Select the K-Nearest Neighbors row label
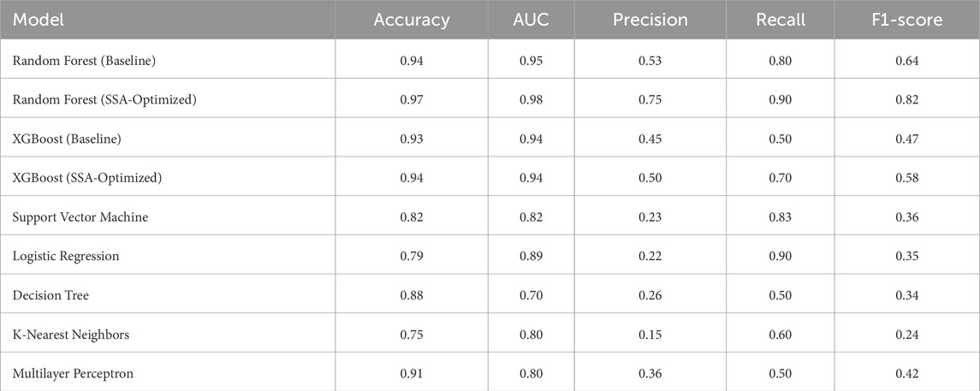The width and height of the screenshot is (980, 391). click(x=70, y=335)
